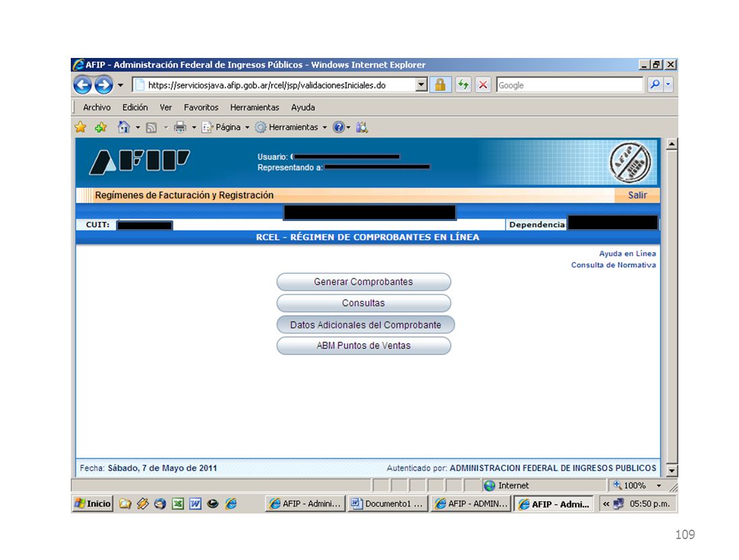Click the Consultas button

point(363,303)
